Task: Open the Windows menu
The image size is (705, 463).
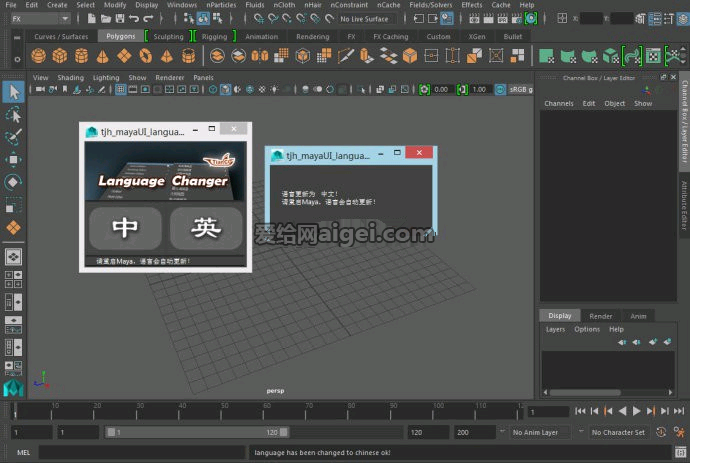Action: (x=182, y=5)
